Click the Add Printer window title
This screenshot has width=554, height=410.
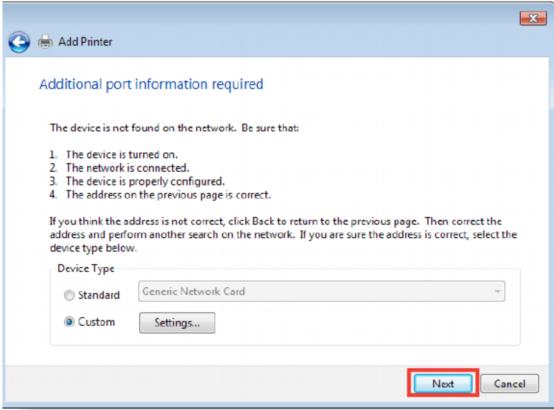[x=85, y=42]
